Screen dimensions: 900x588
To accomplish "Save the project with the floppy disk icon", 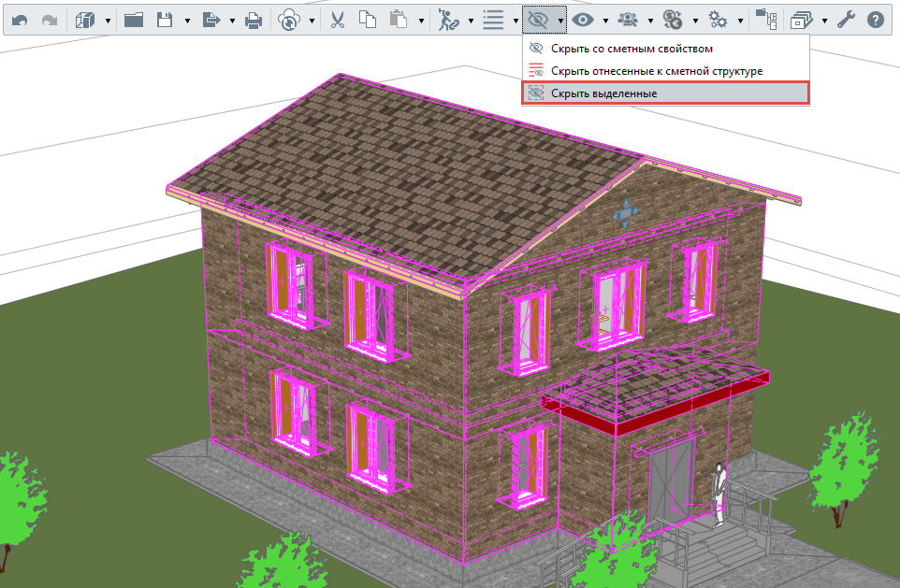I will click(165, 21).
